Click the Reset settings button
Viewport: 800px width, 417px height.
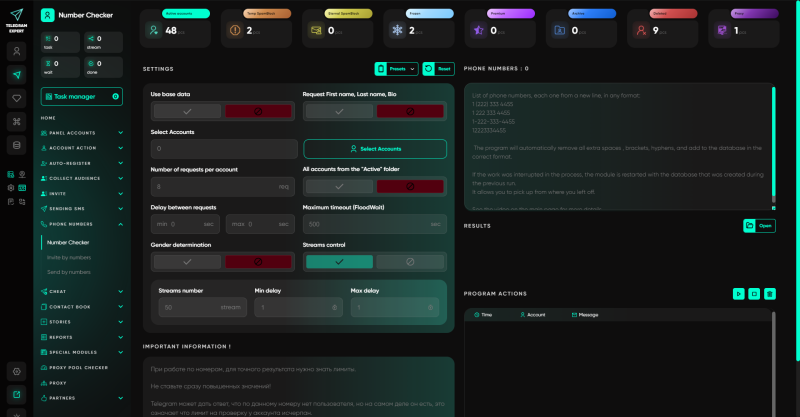pyautogui.click(x=438, y=68)
